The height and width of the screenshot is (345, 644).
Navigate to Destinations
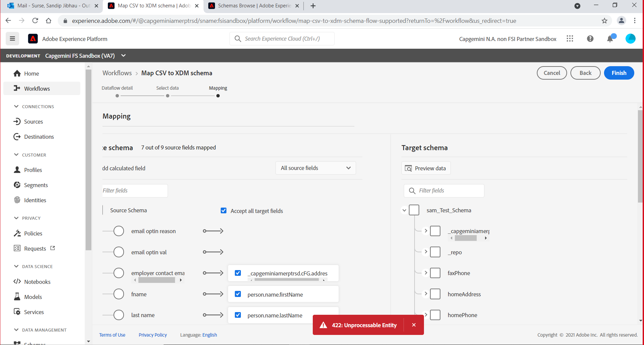pyautogui.click(x=38, y=137)
